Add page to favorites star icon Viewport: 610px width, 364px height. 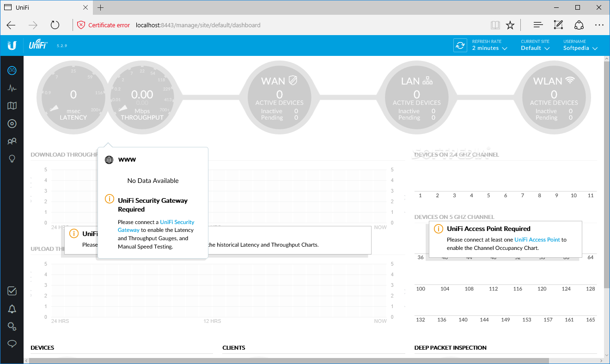coord(510,25)
